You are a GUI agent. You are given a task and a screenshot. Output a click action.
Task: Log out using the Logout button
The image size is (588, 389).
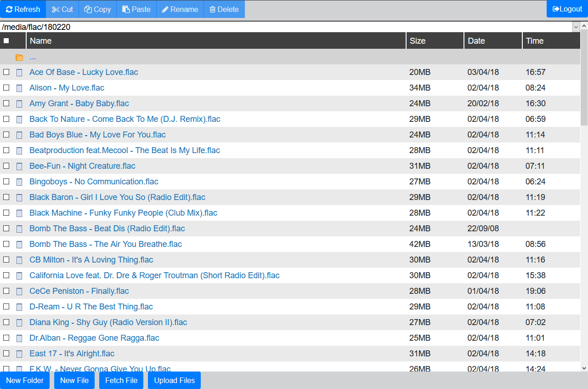coord(567,9)
